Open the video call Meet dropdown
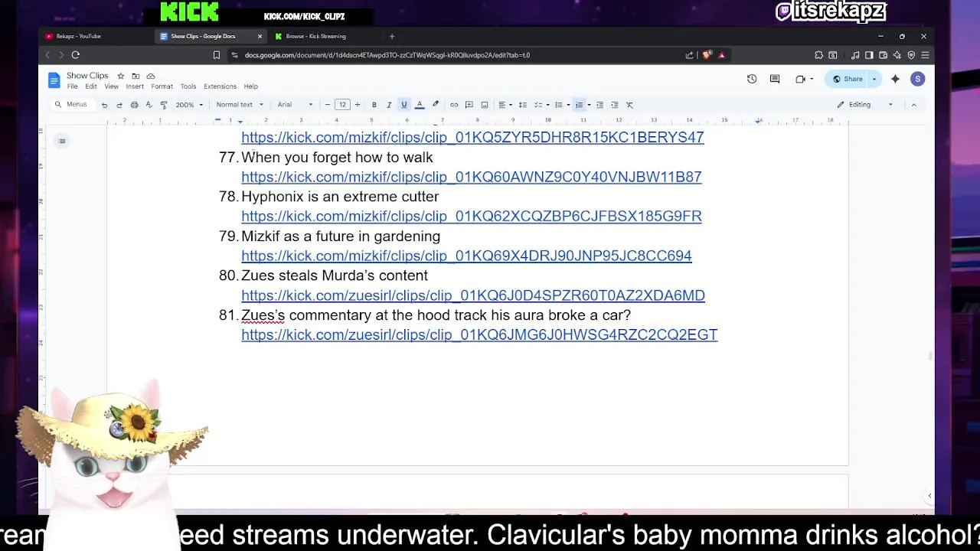 pyautogui.click(x=812, y=79)
